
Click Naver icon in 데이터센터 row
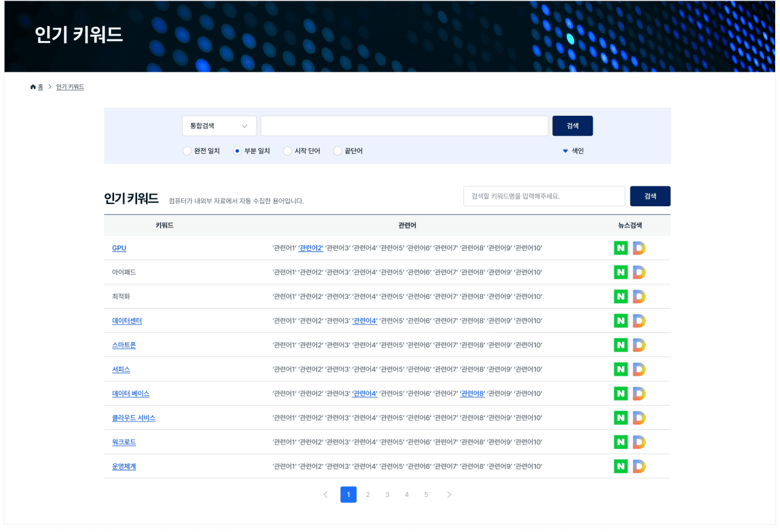[621, 321]
